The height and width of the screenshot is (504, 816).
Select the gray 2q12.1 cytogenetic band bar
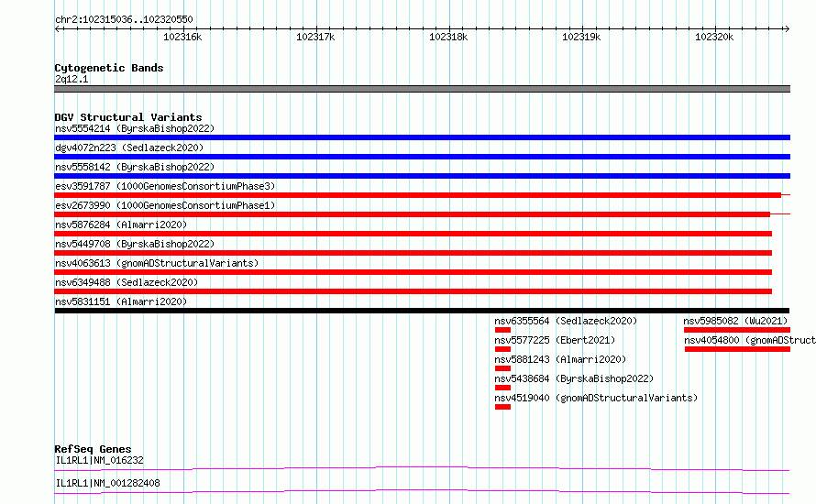[422, 89]
